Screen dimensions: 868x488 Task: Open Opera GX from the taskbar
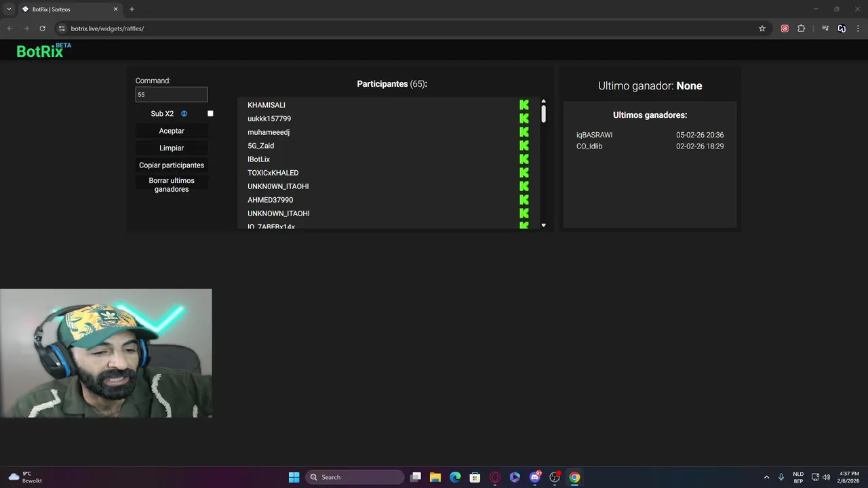click(x=495, y=477)
